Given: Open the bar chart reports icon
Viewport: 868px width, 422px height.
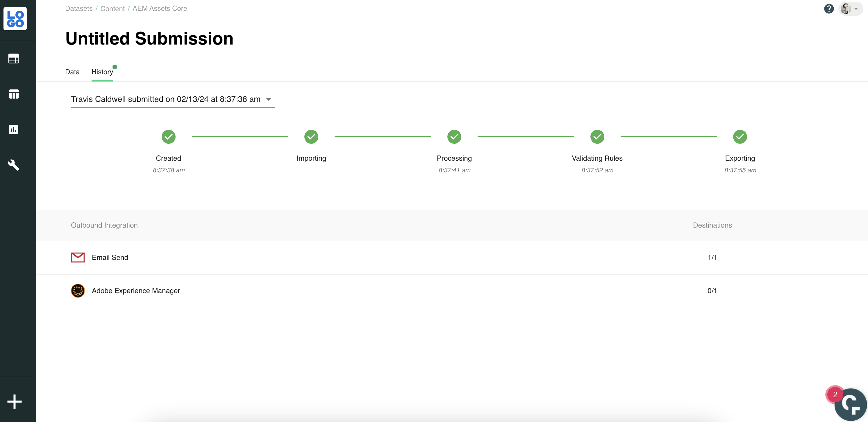Looking at the screenshot, I should (x=14, y=129).
